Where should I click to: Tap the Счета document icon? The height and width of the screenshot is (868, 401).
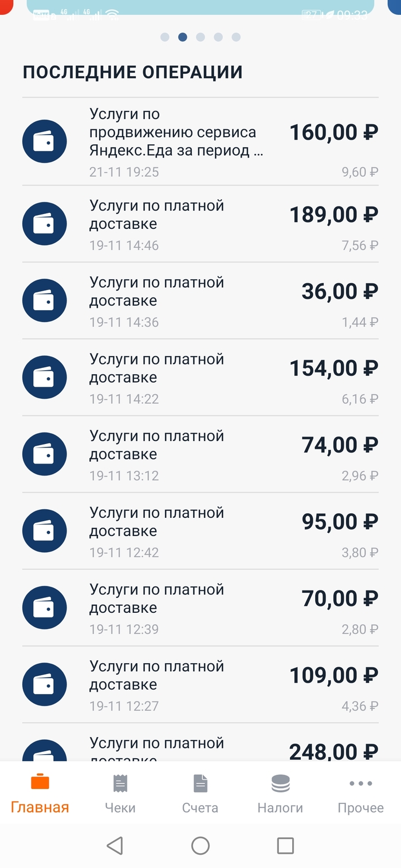coord(200,783)
